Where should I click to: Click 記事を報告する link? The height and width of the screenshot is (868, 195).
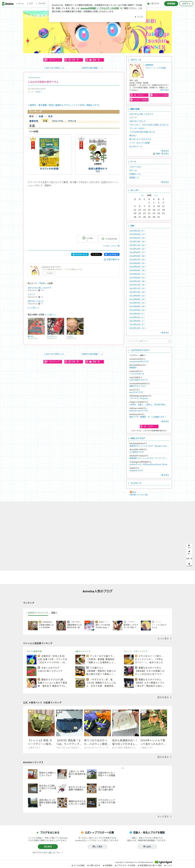point(112,259)
